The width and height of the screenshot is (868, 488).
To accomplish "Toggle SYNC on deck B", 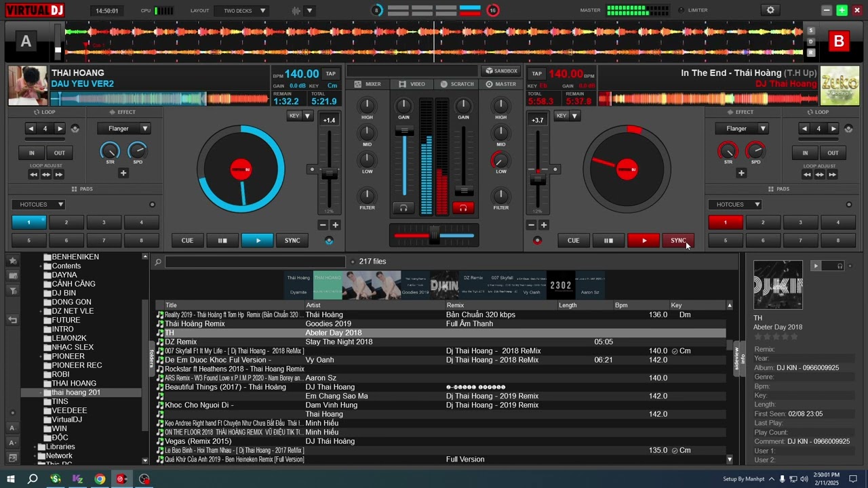I will tap(678, 241).
